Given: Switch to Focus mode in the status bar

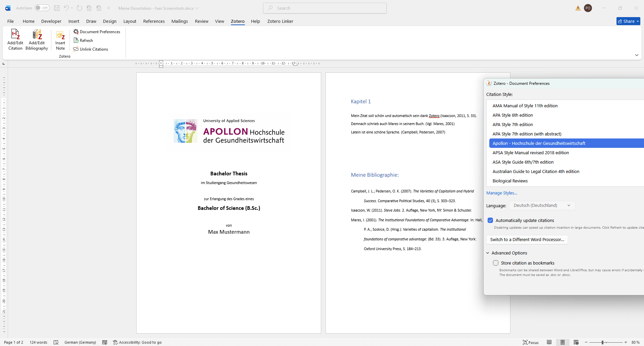Looking at the screenshot, I should coord(531,342).
